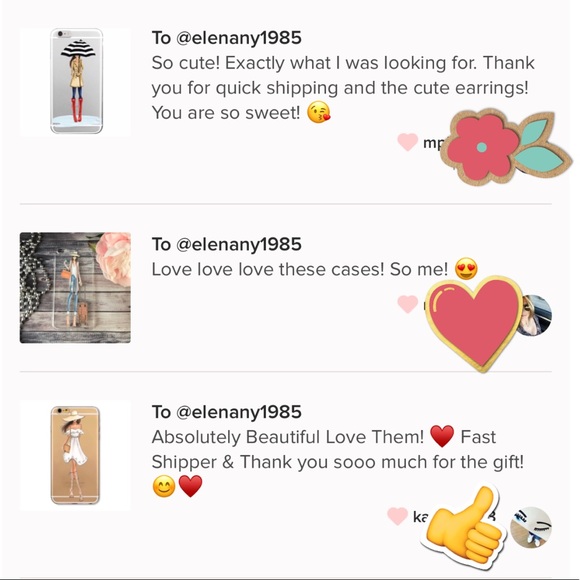Click the thumbs up sticker

[x=465, y=526]
